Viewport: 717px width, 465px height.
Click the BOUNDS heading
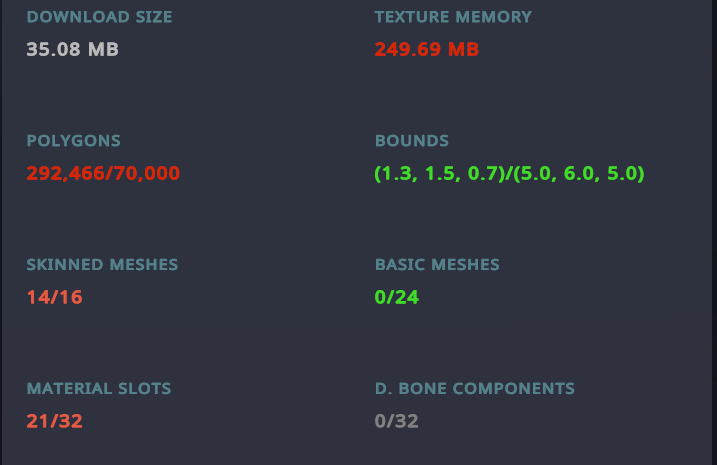pyautogui.click(x=412, y=141)
